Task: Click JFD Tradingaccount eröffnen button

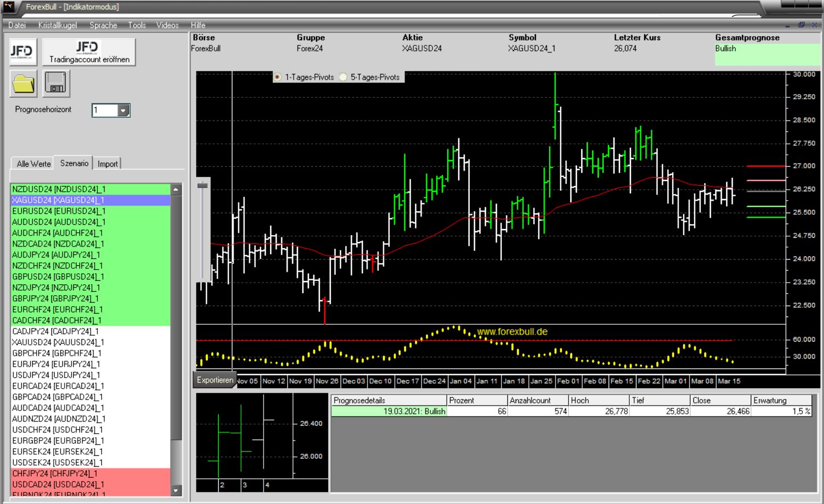Action: [x=89, y=52]
